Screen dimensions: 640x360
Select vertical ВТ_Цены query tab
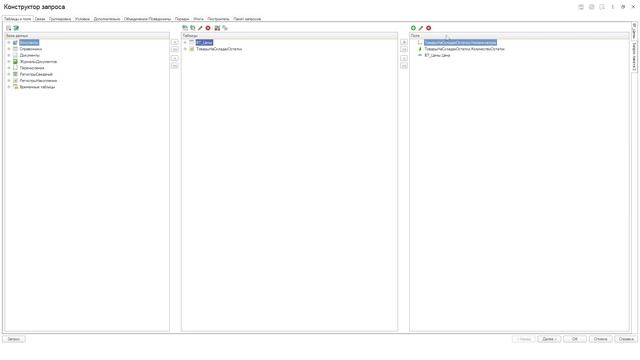coord(634,31)
